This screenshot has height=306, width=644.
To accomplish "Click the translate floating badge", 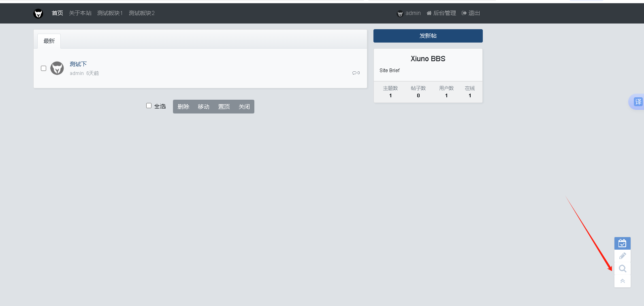I will click(x=638, y=102).
